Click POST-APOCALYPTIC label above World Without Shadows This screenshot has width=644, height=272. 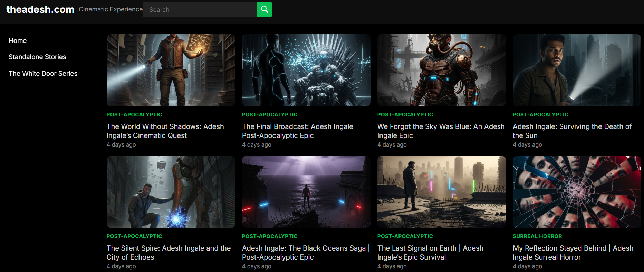point(134,115)
